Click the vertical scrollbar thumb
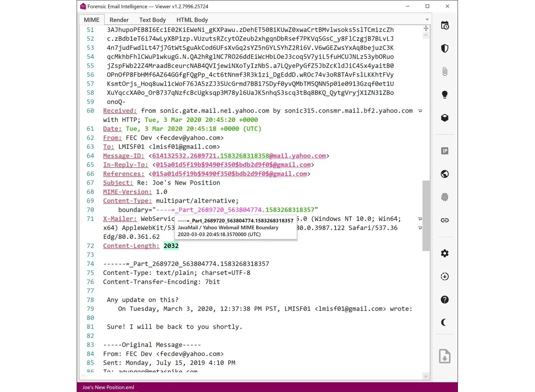 (426, 216)
